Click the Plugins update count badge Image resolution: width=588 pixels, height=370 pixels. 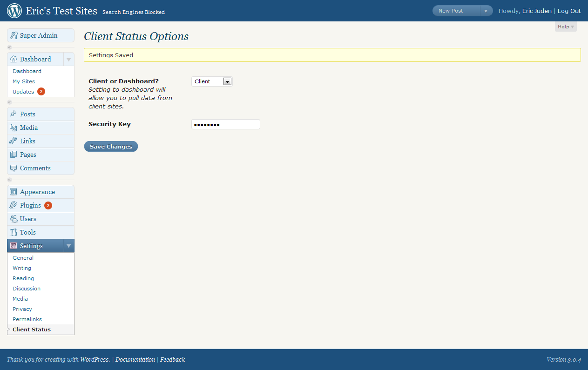point(48,205)
